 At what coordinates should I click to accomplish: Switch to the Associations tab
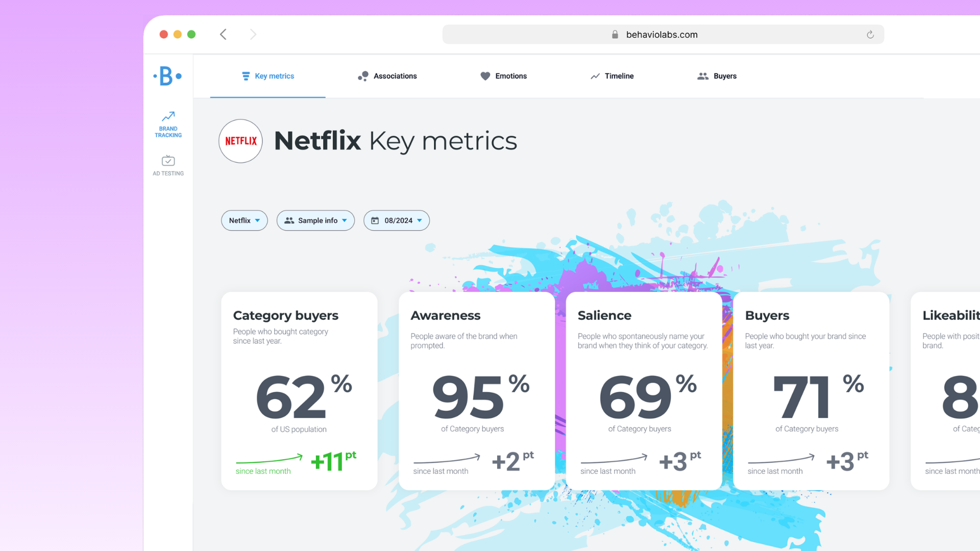click(x=387, y=76)
